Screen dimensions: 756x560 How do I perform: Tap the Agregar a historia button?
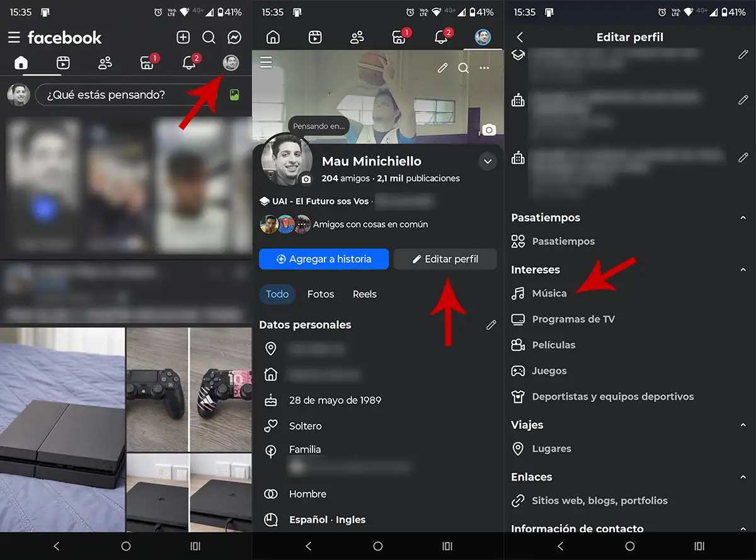(x=323, y=259)
